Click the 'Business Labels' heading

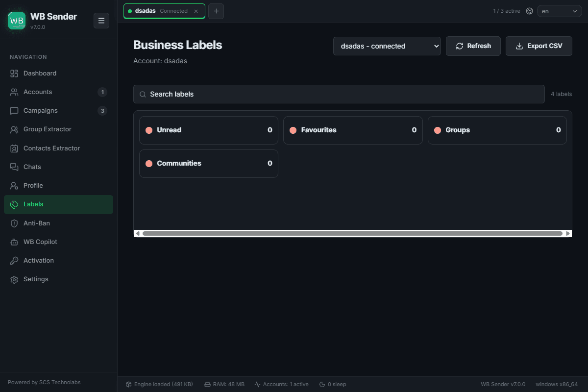178,45
